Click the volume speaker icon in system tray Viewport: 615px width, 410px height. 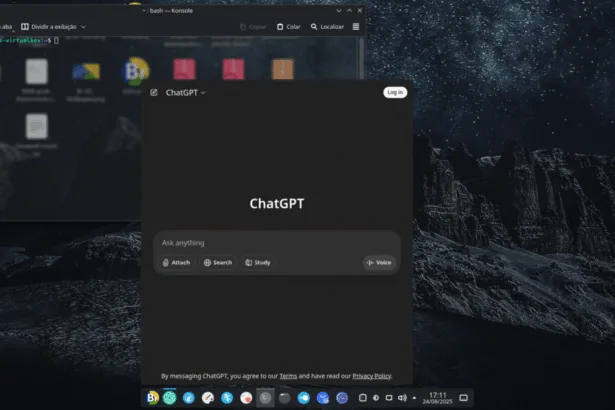click(x=402, y=398)
